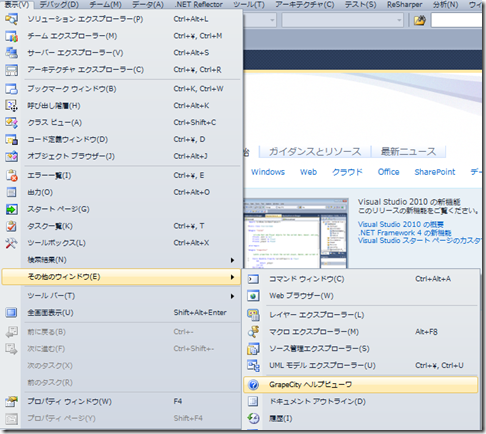Click the Code Definition Window icon

pos(11,139)
